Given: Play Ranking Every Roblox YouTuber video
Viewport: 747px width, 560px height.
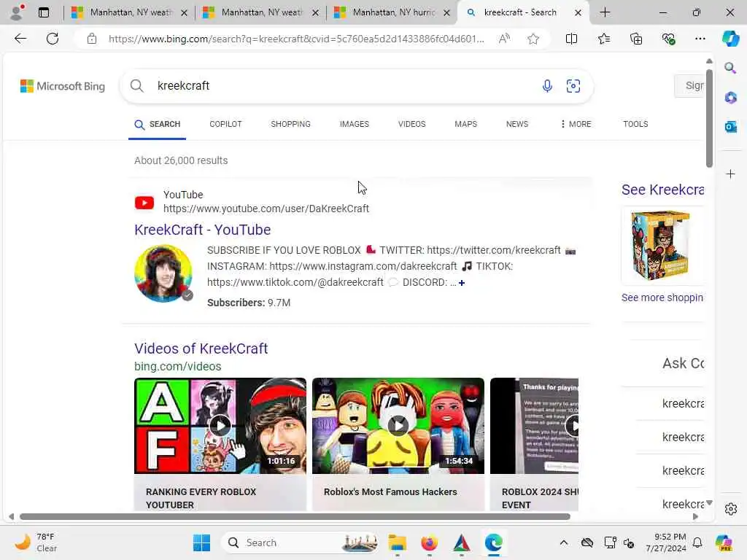Looking at the screenshot, I should coord(220,426).
